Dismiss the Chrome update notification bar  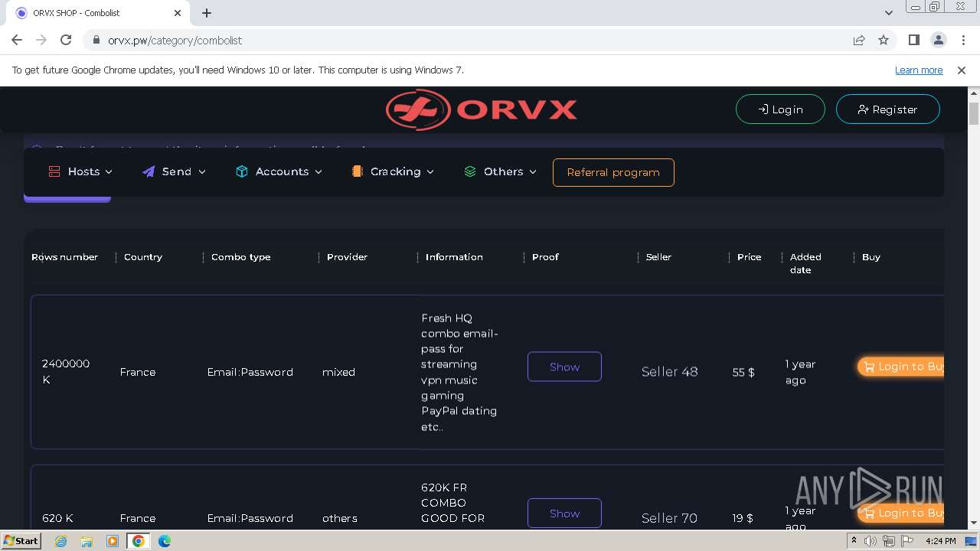962,70
